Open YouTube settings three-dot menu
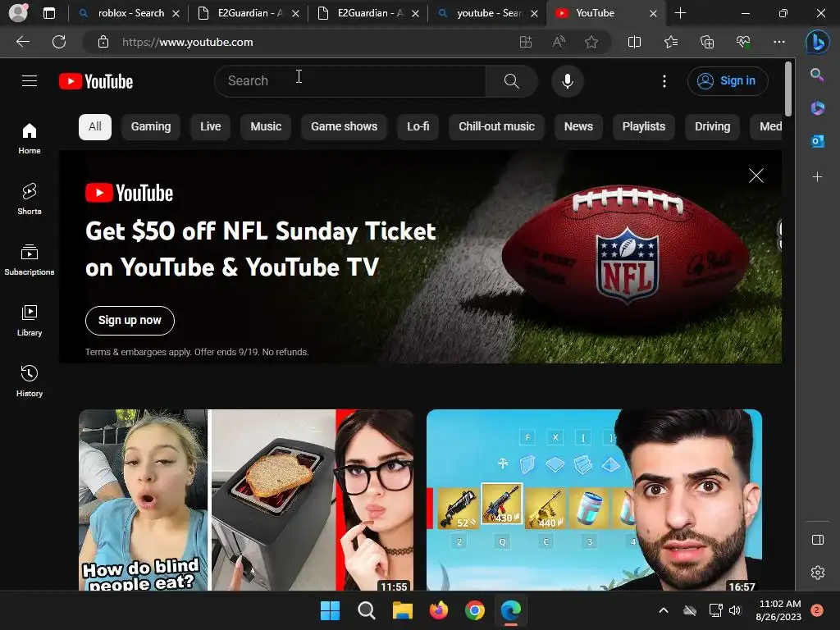The image size is (840, 630). pos(664,81)
